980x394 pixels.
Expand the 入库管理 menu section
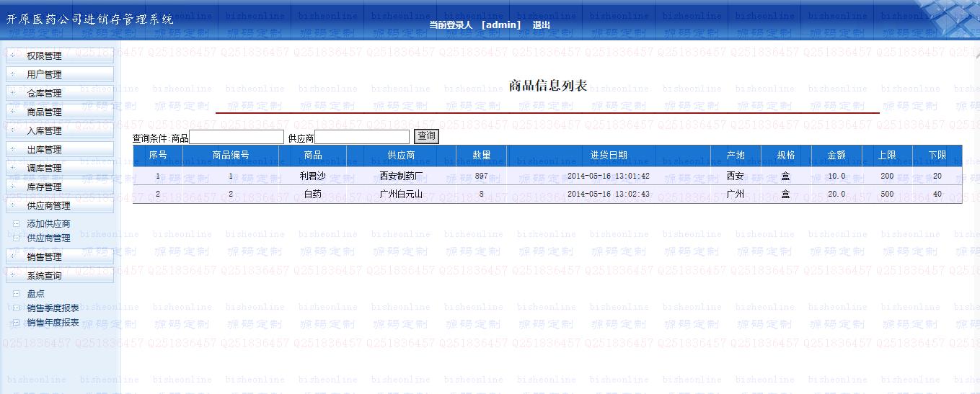60,130
